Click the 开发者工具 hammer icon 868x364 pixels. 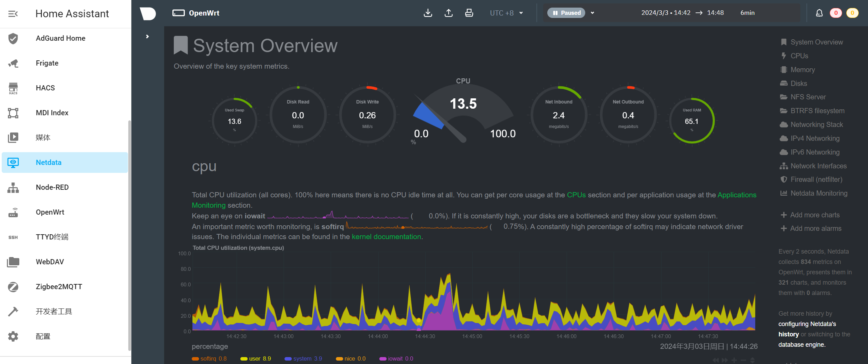[13, 312]
